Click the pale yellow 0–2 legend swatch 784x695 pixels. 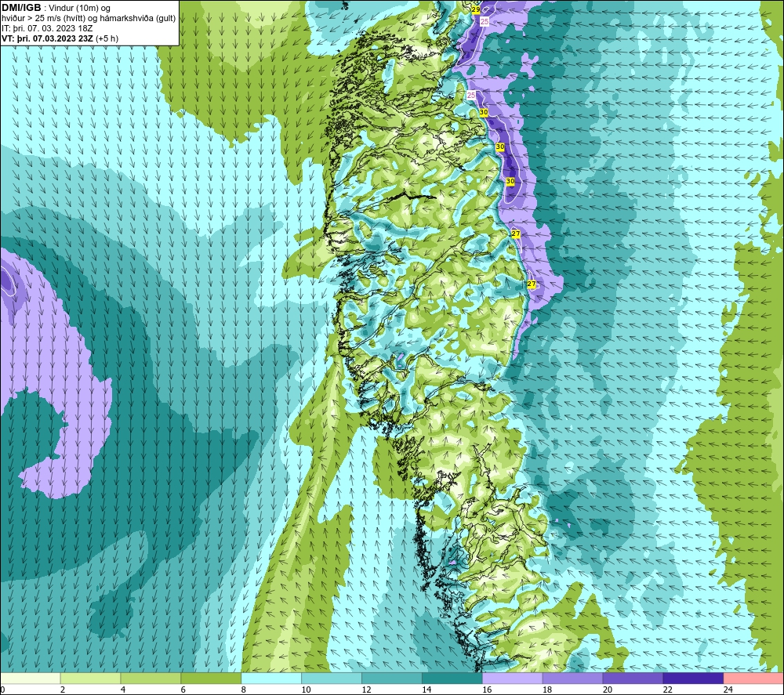click(x=31, y=679)
